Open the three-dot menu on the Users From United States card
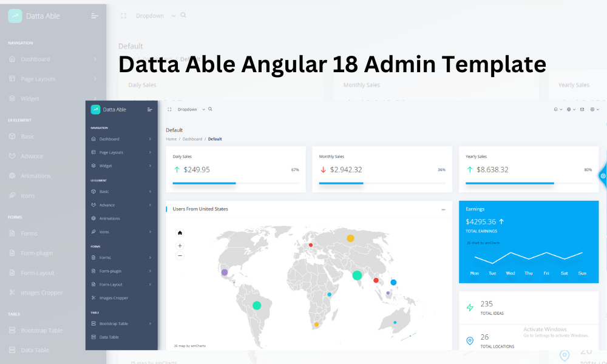The image size is (607, 364). pos(443,209)
